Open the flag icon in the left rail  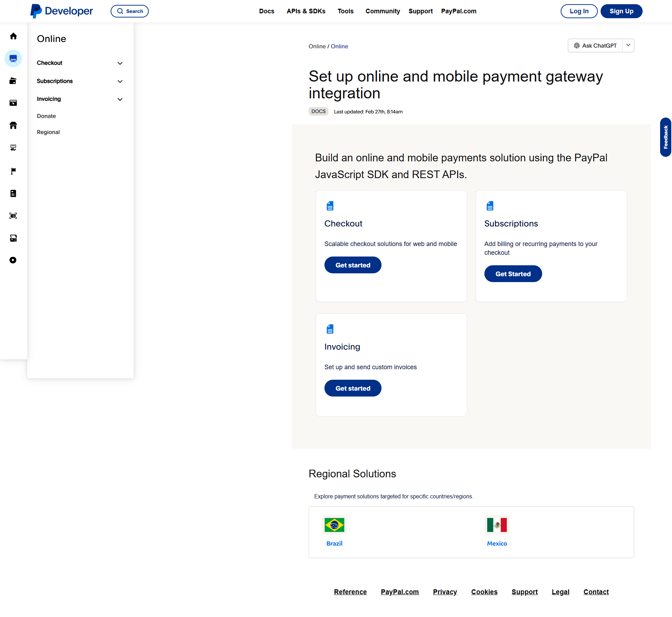(13, 171)
